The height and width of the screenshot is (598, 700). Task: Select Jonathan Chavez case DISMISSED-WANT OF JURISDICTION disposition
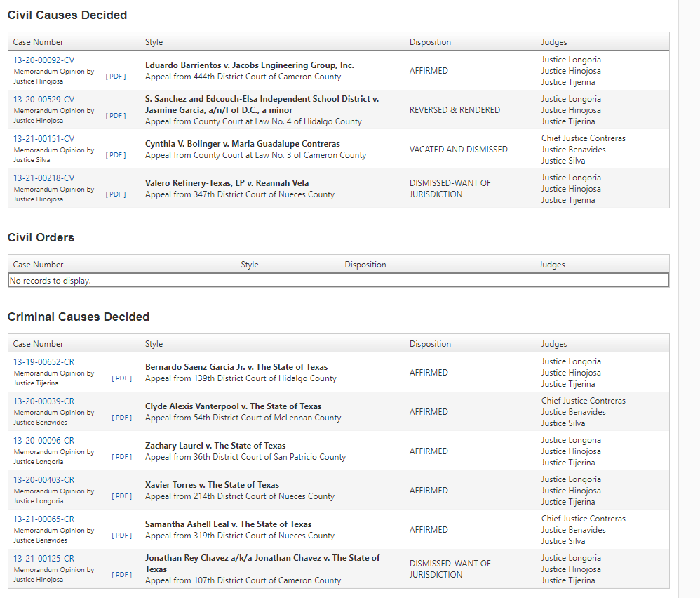(450, 569)
